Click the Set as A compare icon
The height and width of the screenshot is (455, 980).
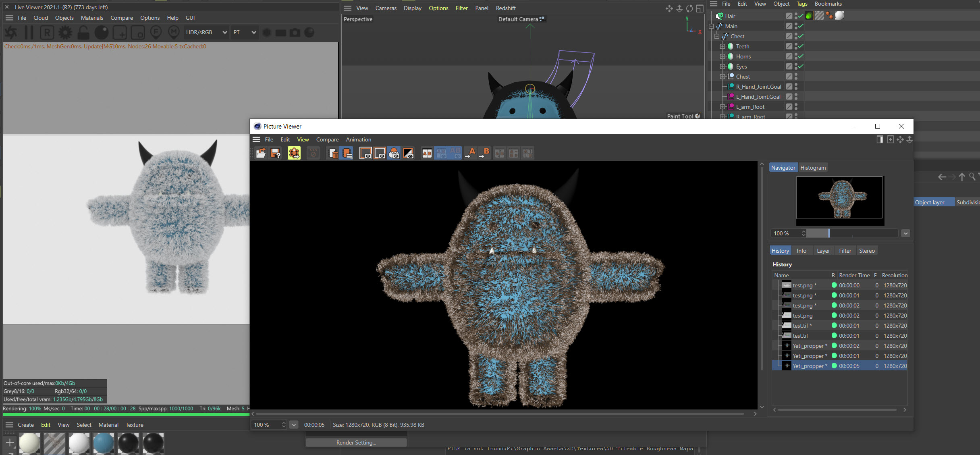pyautogui.click(x=470, y=153)
